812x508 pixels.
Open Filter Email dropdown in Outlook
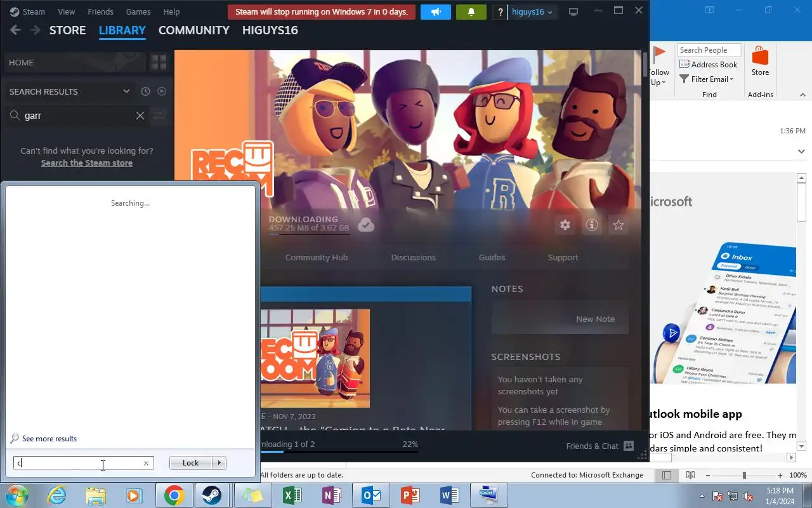[x=707, y=79]
